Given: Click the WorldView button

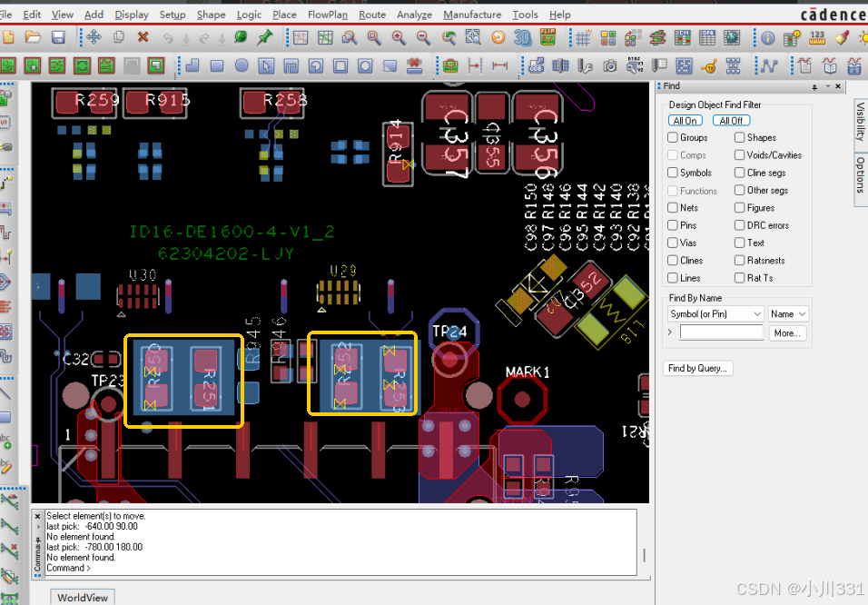Looking at the screenshot, I should pos(82,597).
